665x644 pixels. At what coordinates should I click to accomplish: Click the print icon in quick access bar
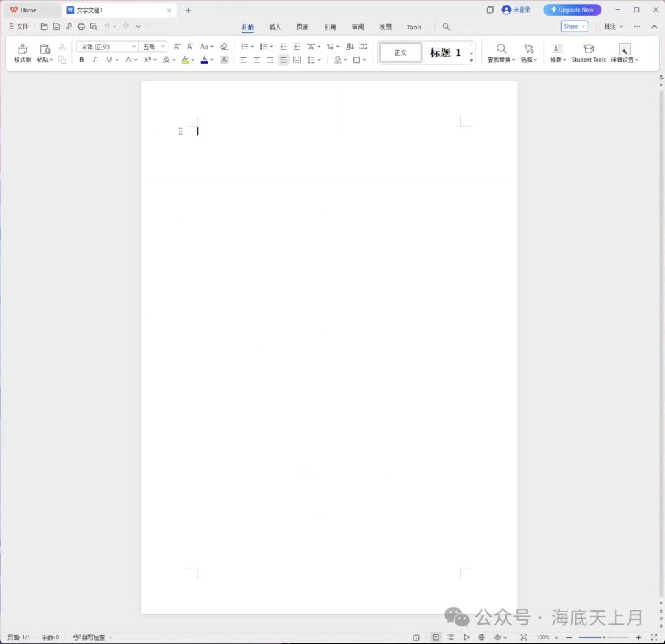pos(81,27)
